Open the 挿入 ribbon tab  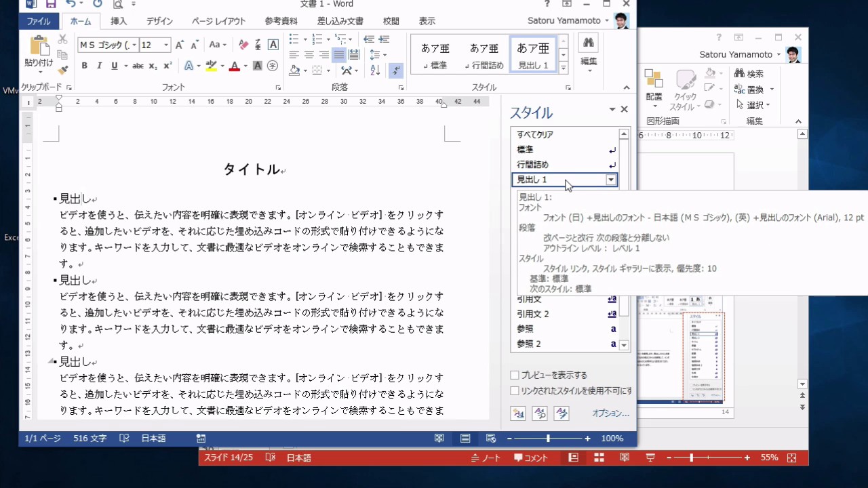tap(119, 21)
